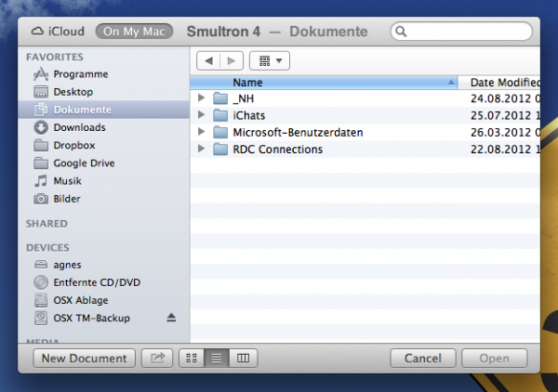
Task: Click the Cancel button
Action: click(x=422, y=359)
